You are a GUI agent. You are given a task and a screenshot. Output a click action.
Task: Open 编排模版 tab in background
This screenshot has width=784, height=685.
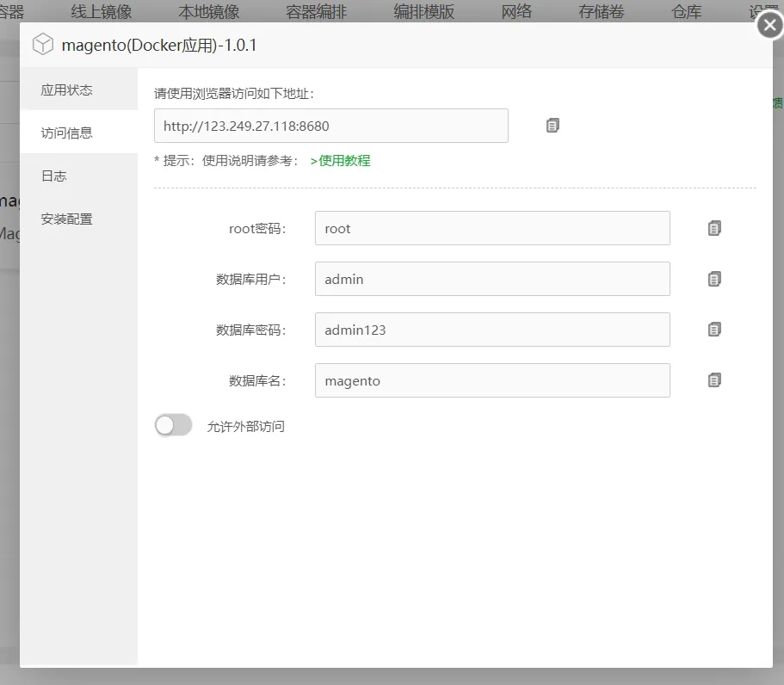[x=424, y=11]
